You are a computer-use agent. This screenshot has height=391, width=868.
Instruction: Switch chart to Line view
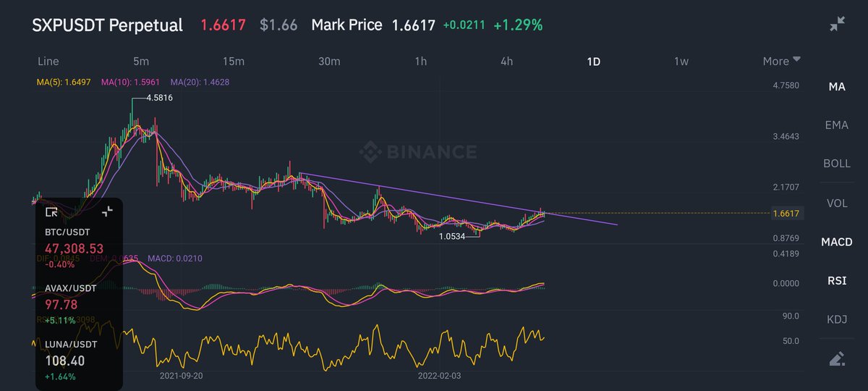(x=48, y=62)
